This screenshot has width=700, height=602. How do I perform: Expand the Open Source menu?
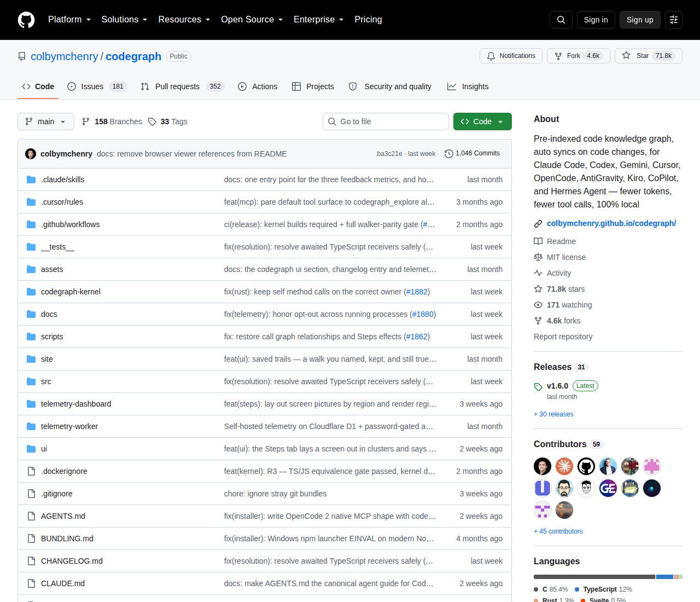[x=252, y=20]
